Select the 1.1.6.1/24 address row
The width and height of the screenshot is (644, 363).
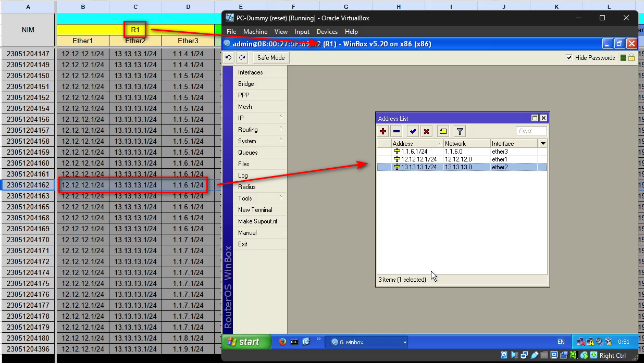click(x=462, y=152)
